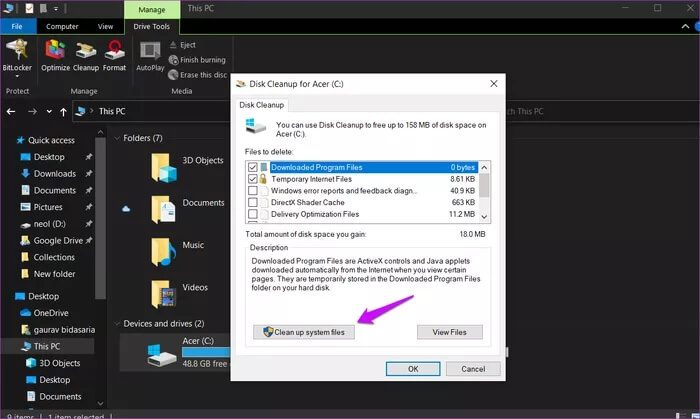
Task: Open Quick access in sidebar
Action: coord(46,140)
